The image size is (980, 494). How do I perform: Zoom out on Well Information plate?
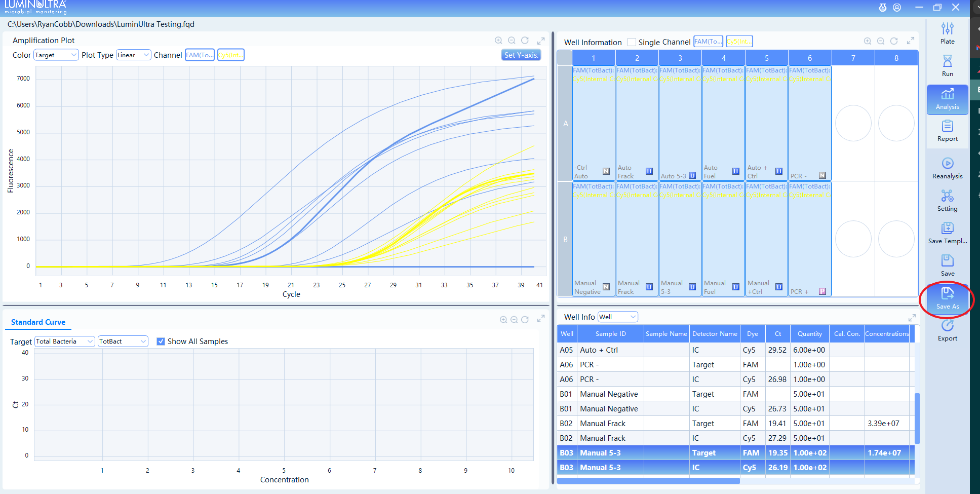[x=881, y=41]
